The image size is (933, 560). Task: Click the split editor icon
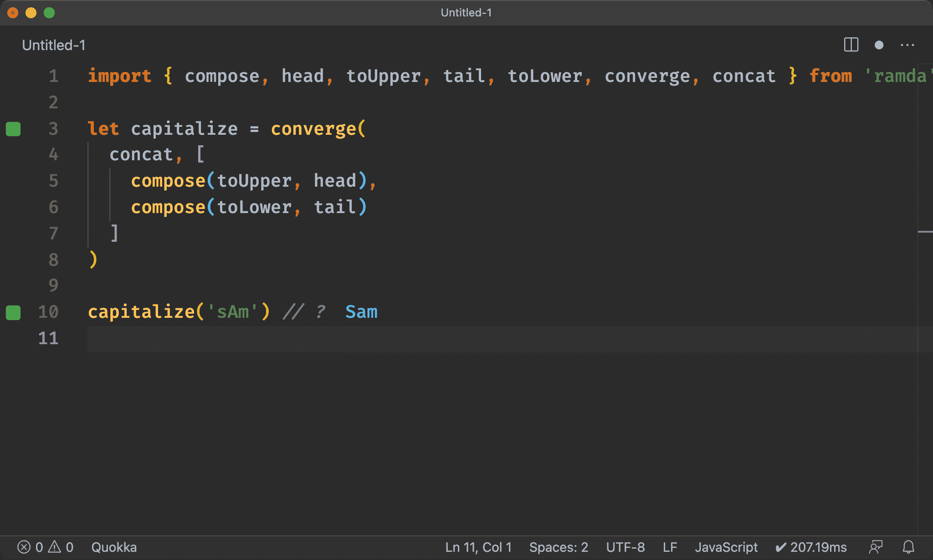point(851,45)
